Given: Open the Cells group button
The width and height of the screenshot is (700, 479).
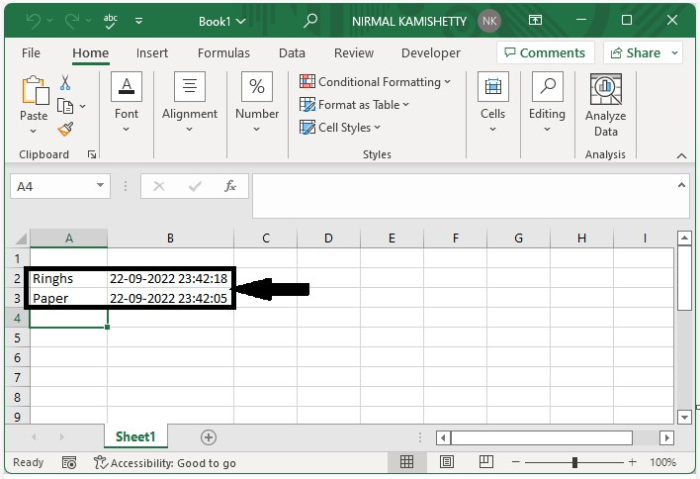Looking at the screenshot, I should [493, 102].
